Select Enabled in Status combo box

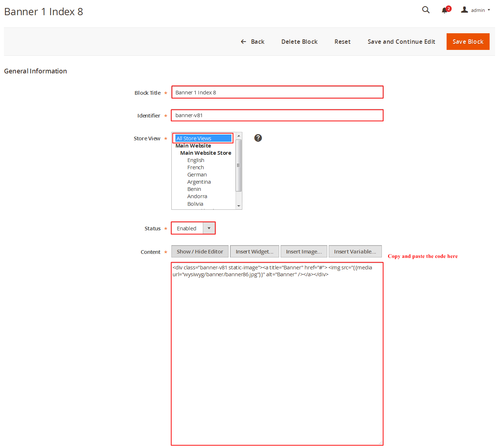point(193,228)
